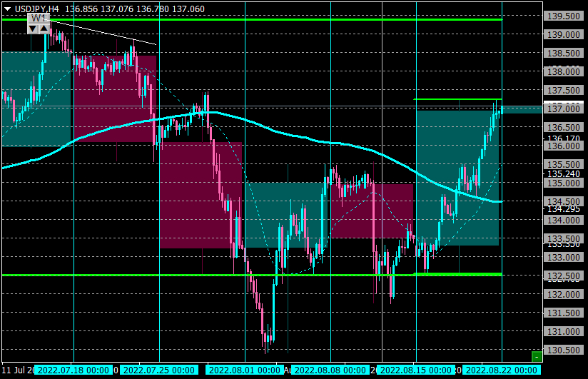The height and width of the screenshot is (379, 588).
Task: Click the USDJPY,H4 symbol title text
Action: (x=37, y=9)
